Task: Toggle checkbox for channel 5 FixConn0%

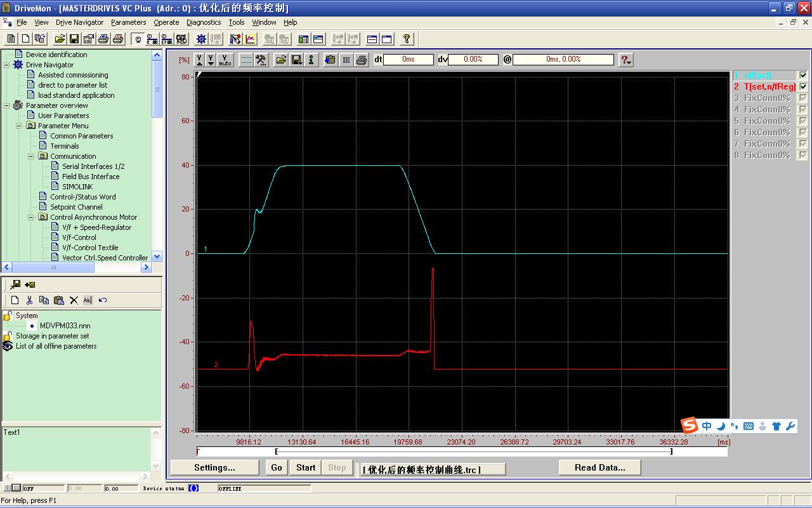Action: point(803,121)
